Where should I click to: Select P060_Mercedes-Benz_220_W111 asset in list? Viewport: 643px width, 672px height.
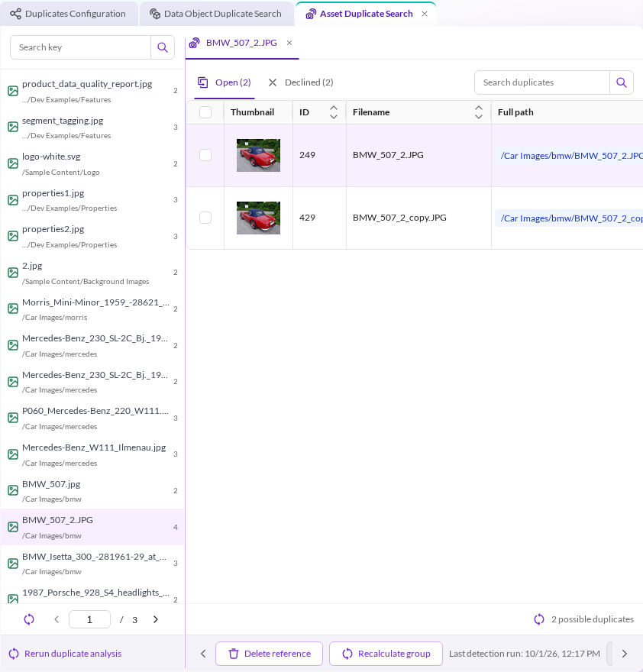tap(92, 418)
